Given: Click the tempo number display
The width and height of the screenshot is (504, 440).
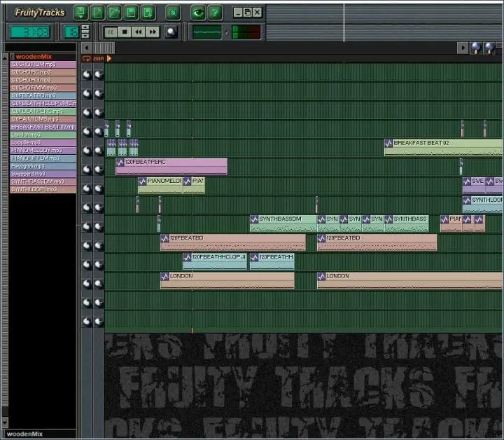Looking at the screenshot, I should 71,32.
